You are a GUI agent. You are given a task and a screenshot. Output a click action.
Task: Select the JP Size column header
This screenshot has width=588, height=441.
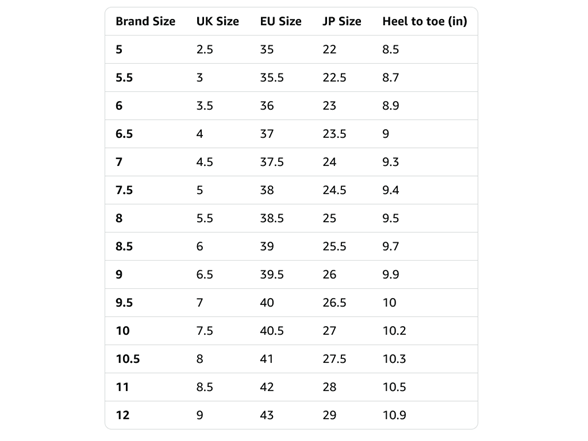pyautogui.click(x=342, y=21)
